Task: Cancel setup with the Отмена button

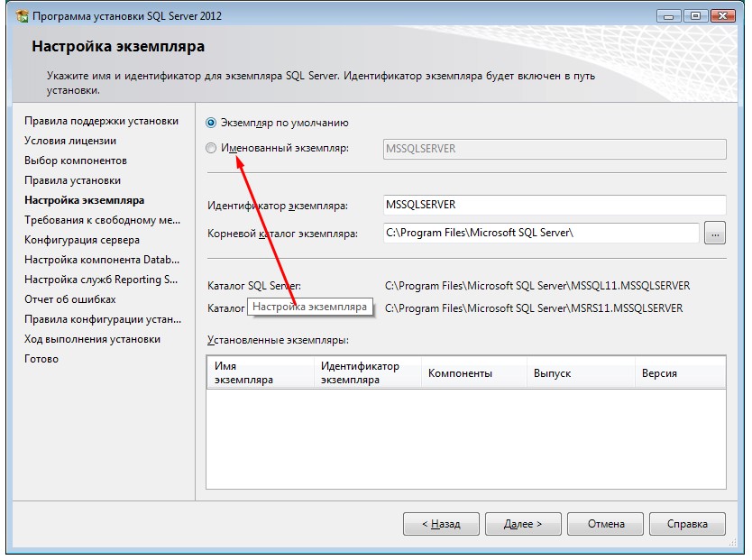Action: click(606, 524)
